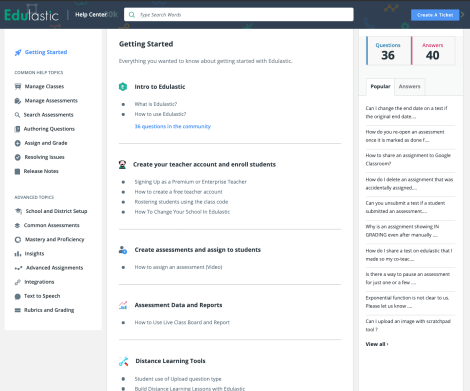Open Signing Up as Premium or Enterprise Teacher

190,182
